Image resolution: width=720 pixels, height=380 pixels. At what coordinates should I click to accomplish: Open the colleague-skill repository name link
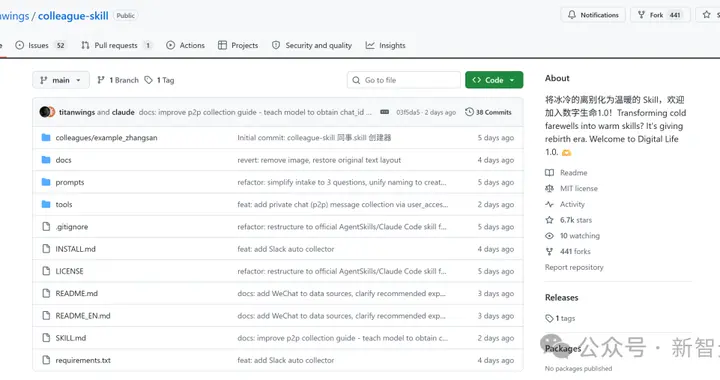(x=73, y=16)
